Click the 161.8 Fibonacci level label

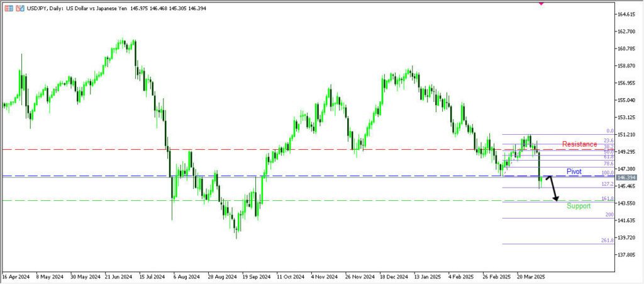tap(608, 198)
